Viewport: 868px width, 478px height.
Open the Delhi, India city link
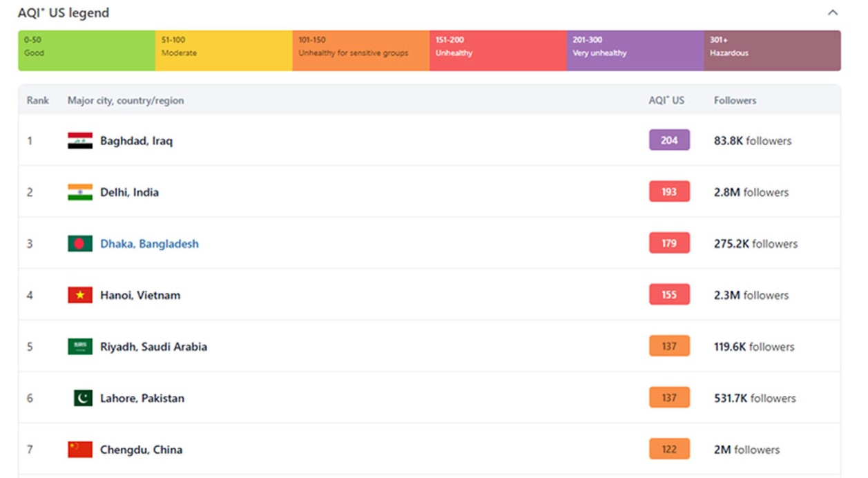(x=130, y=192)
